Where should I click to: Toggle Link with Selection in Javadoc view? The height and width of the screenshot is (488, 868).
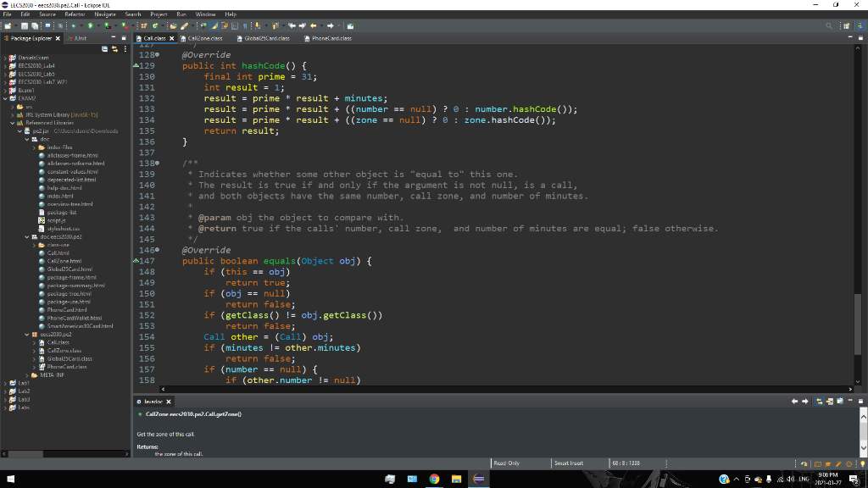(x=820, y=401)
